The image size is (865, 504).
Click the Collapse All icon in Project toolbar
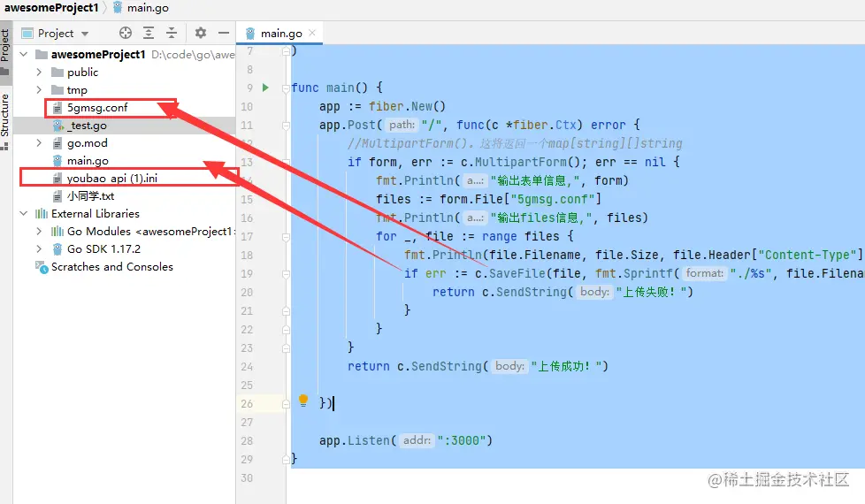point(172,33)
